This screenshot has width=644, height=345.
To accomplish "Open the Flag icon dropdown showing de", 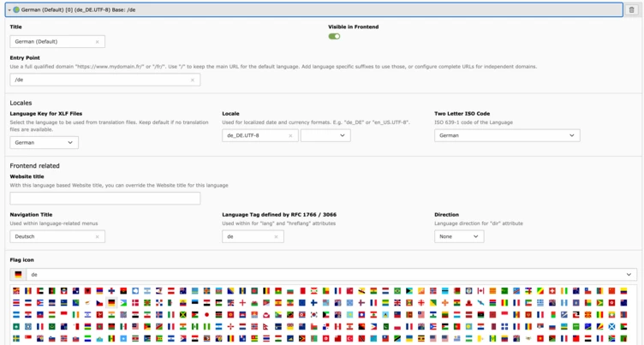I will tap(331, 274).
